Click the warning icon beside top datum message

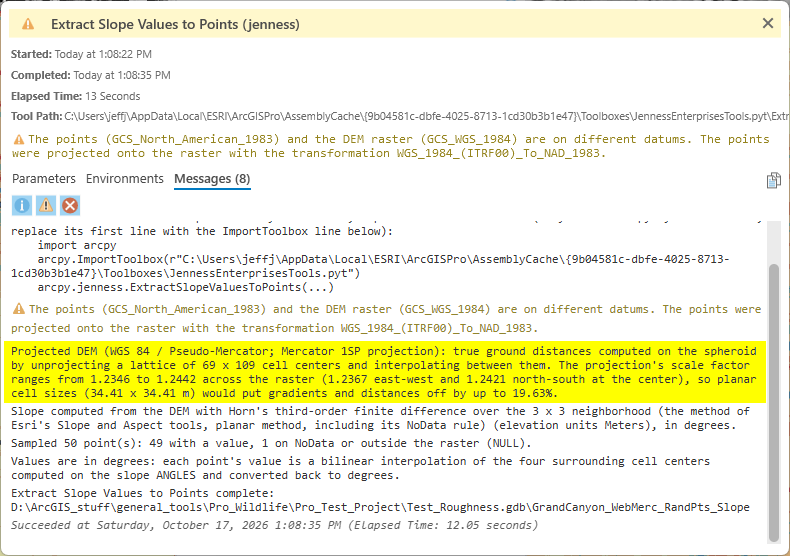19,139
